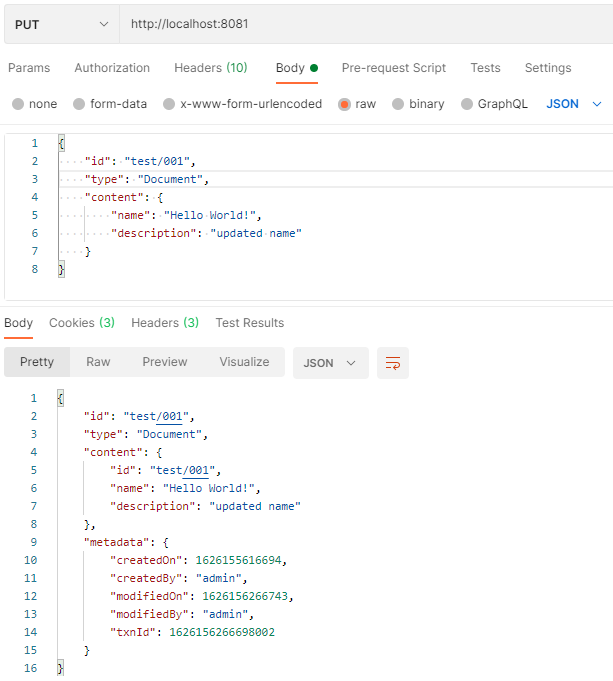
Task: Switch to Preview response view
Action: [x=165, y=362]
